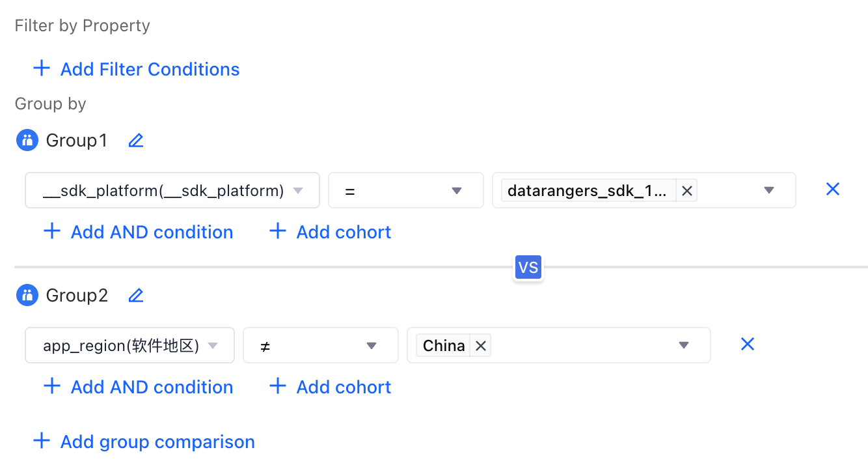Screen dimensions: 868x465
Task: Add cohort to Group1
Action: point(330,232)
